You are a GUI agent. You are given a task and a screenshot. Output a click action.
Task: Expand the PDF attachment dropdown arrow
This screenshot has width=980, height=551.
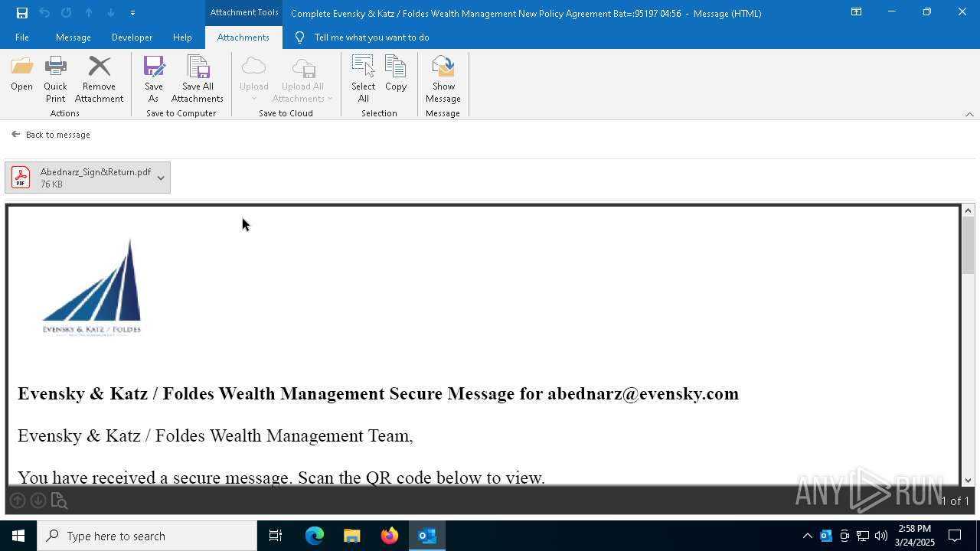coord(161,178)
